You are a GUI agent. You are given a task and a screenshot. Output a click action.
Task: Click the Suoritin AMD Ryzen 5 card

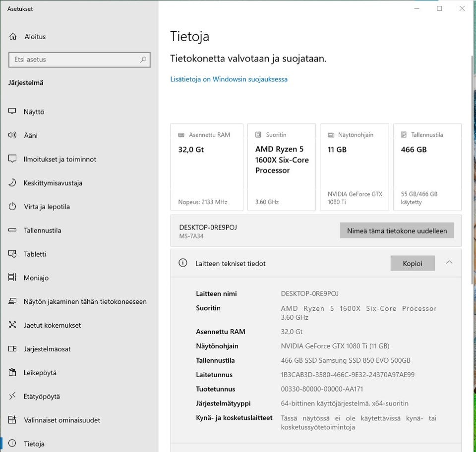tap(282, 167)
